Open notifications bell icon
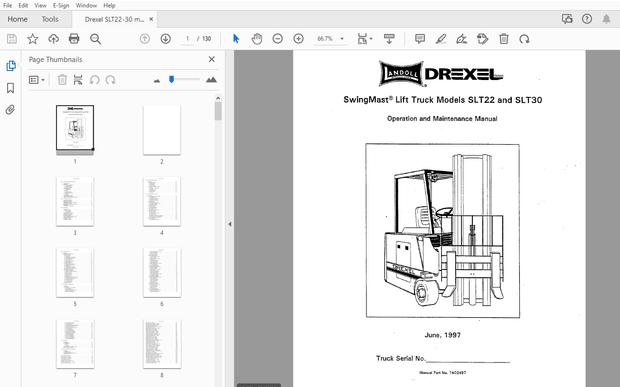This screenshot has width=620, height=387. (x=606, y=19)
